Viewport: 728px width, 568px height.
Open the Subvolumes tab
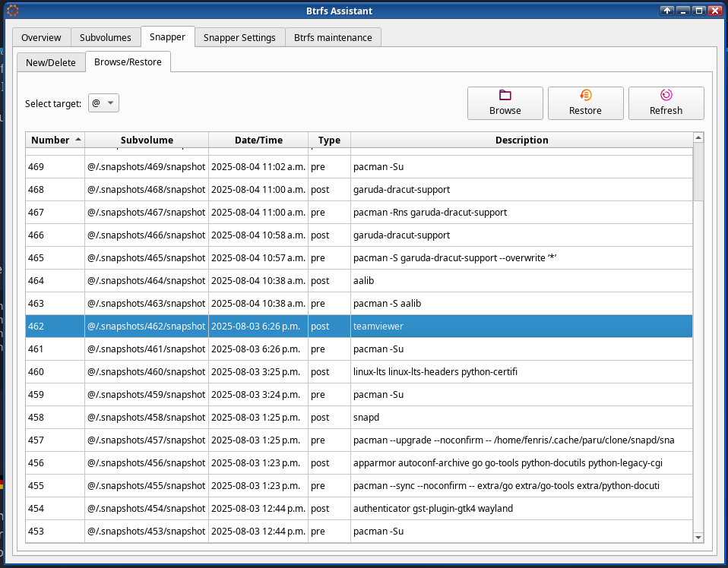(106, 37)
